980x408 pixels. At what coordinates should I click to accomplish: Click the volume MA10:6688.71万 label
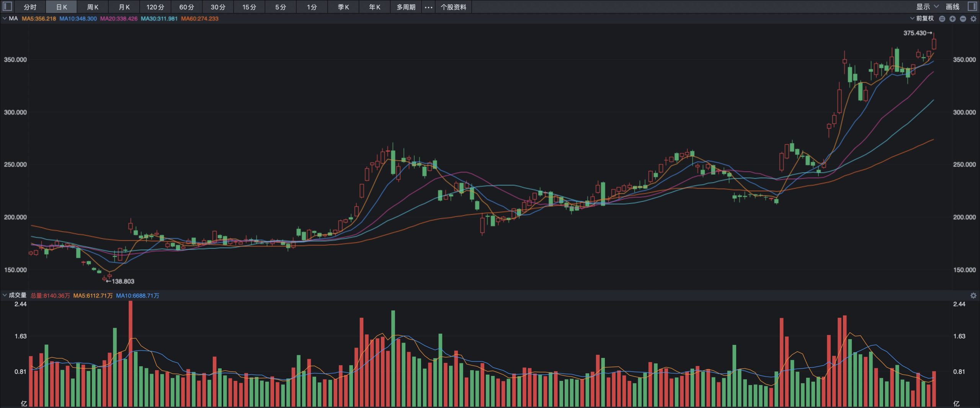pos(137,296)
